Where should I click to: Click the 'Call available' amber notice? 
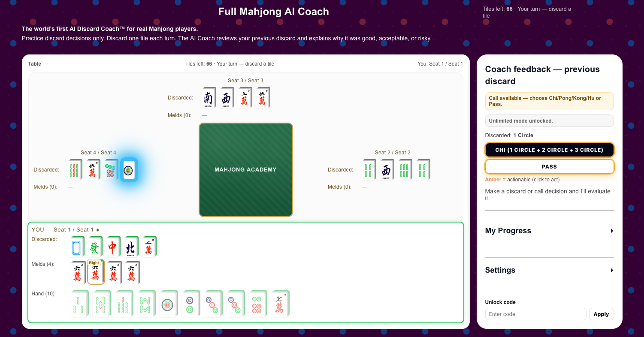(x=549, y=101)
